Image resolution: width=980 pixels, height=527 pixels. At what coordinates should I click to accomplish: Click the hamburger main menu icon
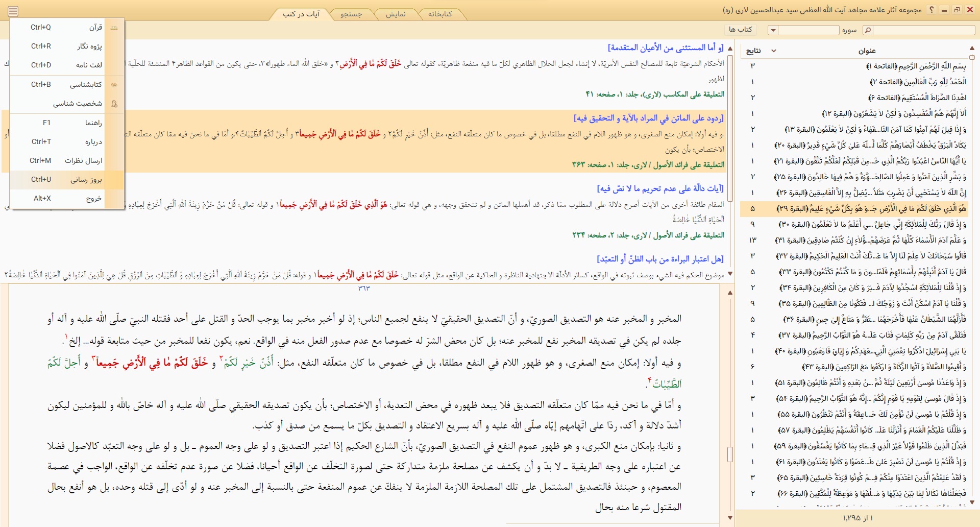[13, 11]
